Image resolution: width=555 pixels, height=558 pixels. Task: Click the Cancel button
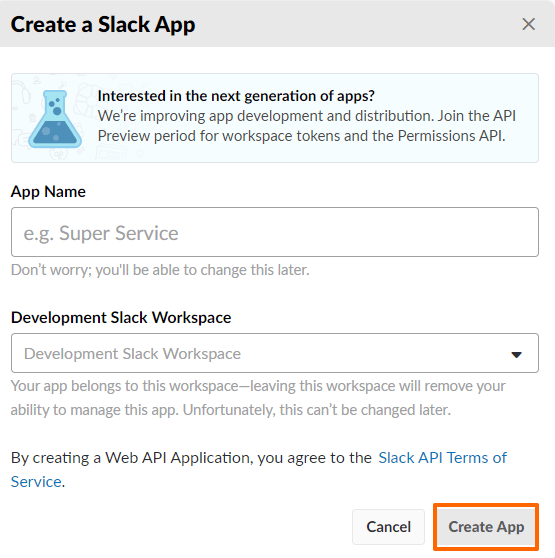coord(388,527)
